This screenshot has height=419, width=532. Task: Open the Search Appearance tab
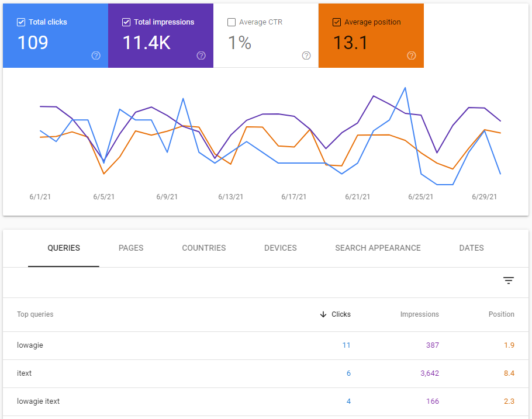click(x=378, y=248)
